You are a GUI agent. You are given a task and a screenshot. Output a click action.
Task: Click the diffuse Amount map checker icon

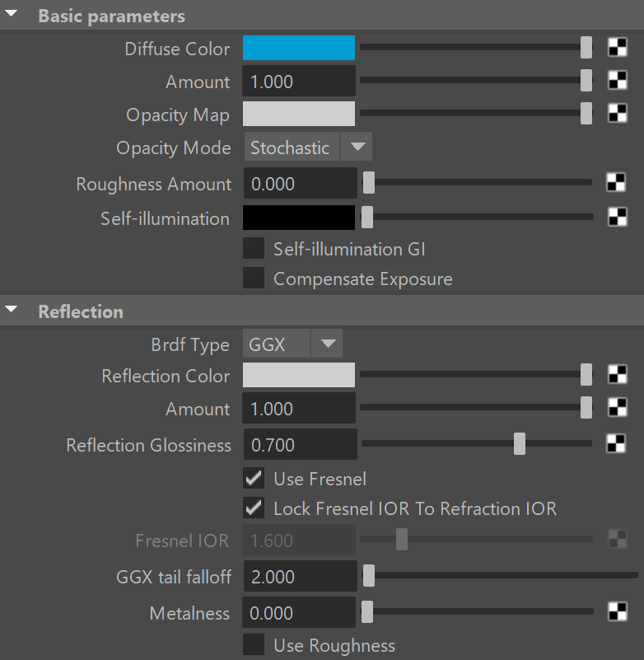(x=617, y=80)
